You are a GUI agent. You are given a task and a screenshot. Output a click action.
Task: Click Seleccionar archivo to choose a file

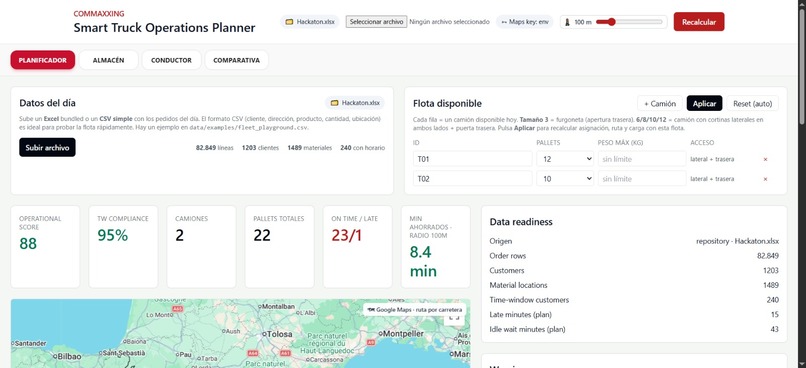[376, 22]
